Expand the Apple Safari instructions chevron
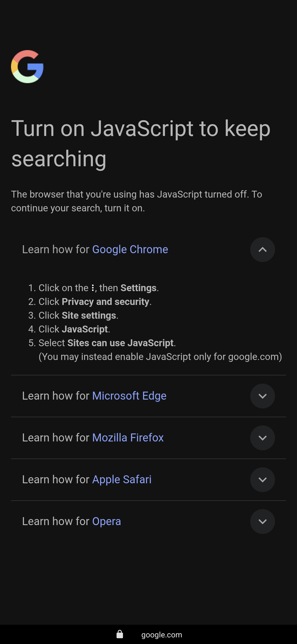 (262, 480)
